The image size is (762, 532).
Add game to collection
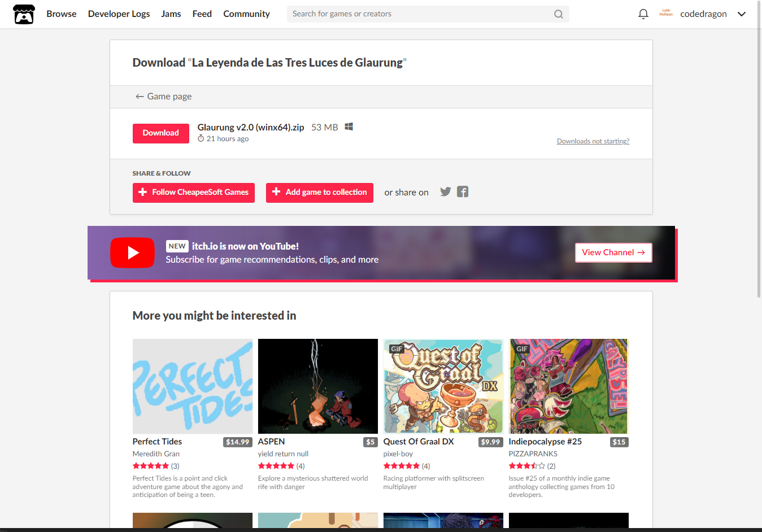[x=320, y=193]
